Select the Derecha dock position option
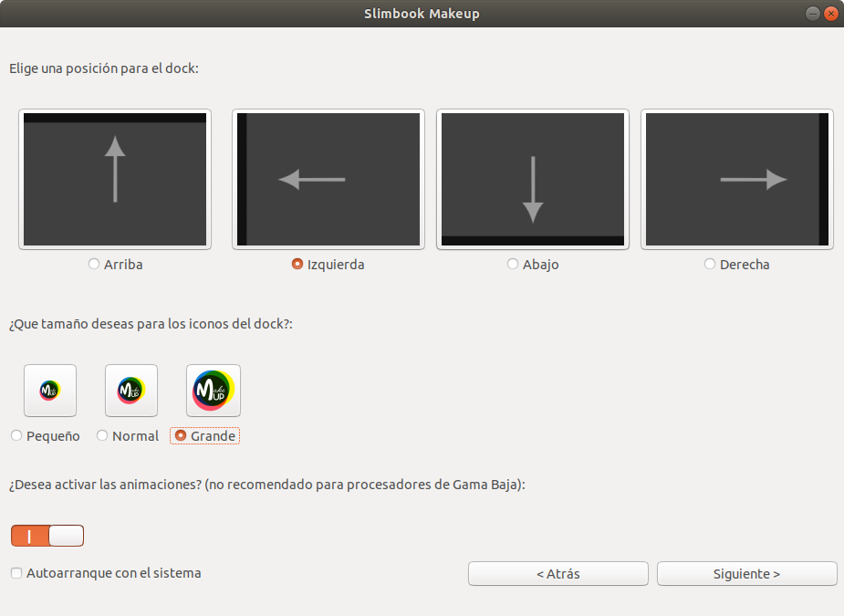This screenshot has width=844, height=616. 710,265
